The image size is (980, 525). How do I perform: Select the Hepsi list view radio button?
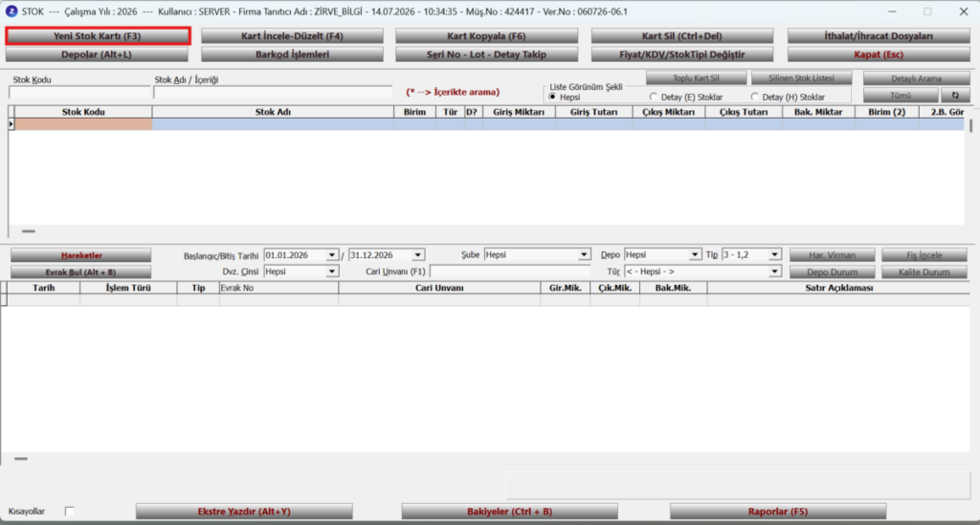(x=552, y=97)
